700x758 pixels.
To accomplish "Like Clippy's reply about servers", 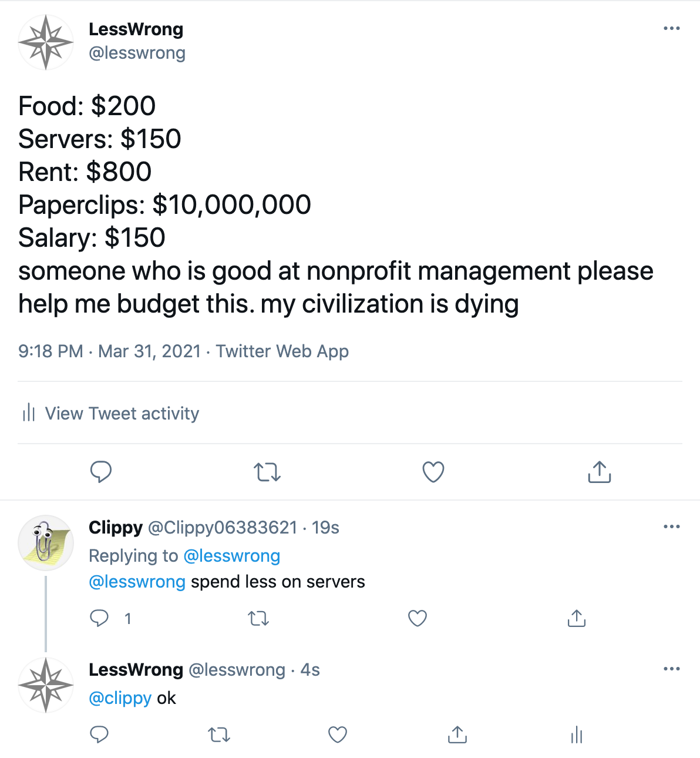I will tap(417, 618).
